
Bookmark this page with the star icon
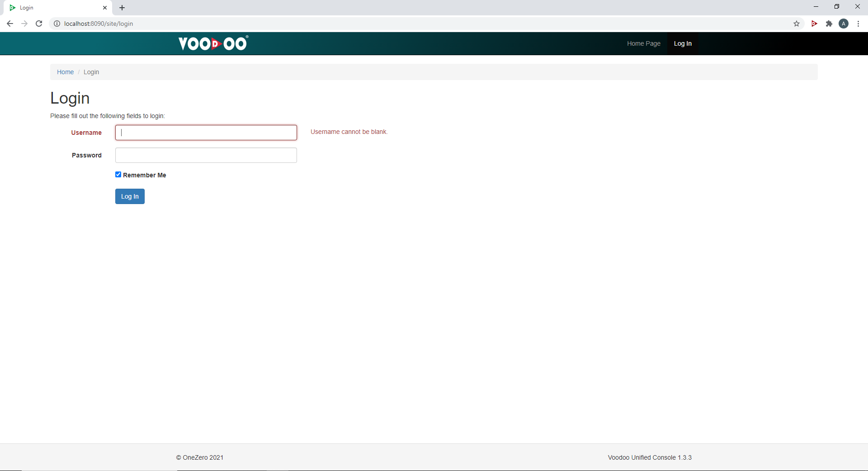tap(797, 24)
